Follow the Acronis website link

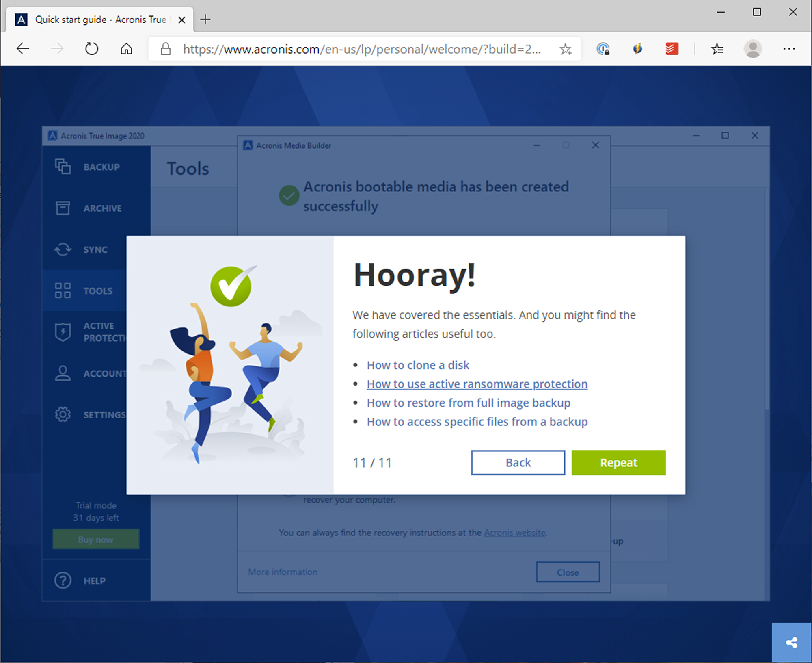(x=514, y=533)
